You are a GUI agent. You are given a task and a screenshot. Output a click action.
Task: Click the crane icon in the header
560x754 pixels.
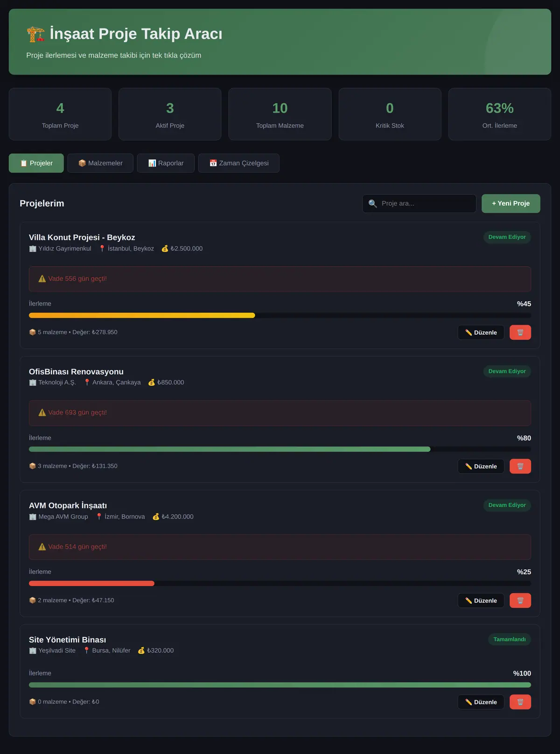point(35,34)
